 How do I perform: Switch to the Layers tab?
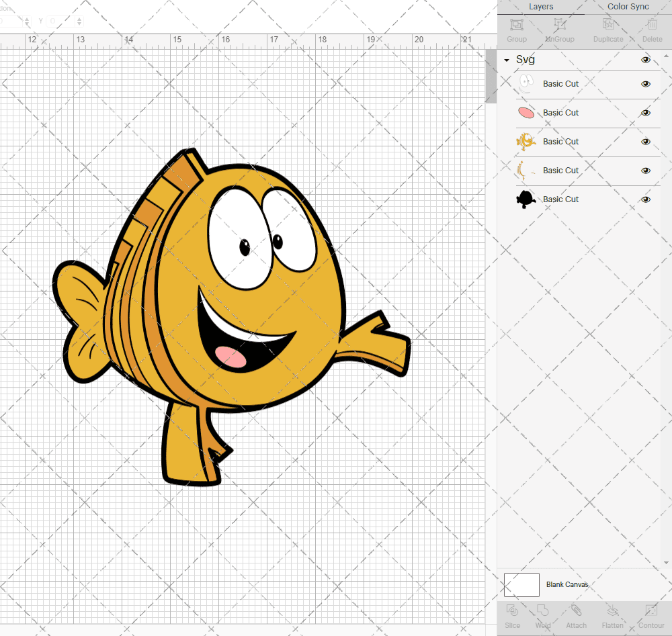point(541,7)
